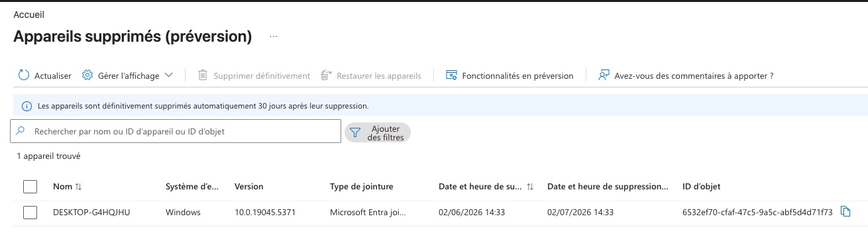Open Fonctionnalités en préversion

pos(510,75)
